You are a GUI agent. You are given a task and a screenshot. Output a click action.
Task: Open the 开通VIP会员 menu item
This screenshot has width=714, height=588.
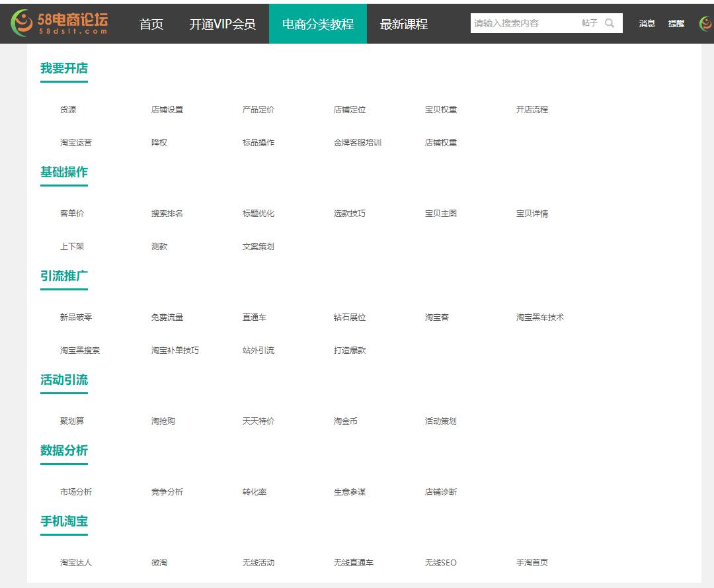point(222,24)
